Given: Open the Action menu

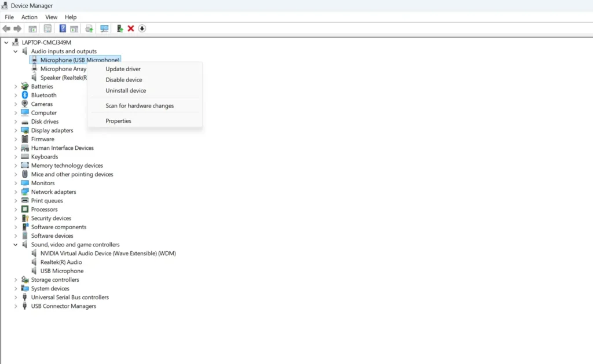Looking at the screenshot, I should [29, 17].
